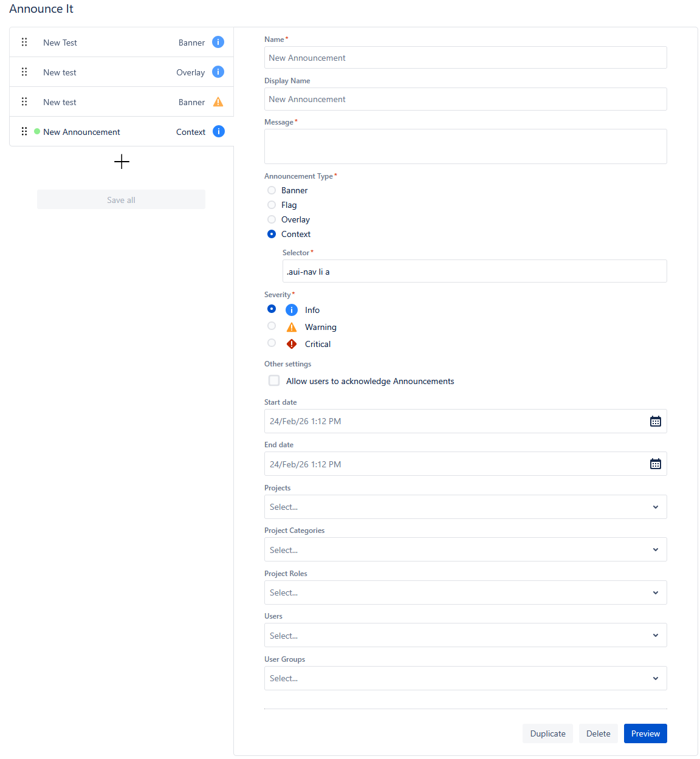Click drag handle of New Test banner row
700x759 pixels.
point(24,42)
